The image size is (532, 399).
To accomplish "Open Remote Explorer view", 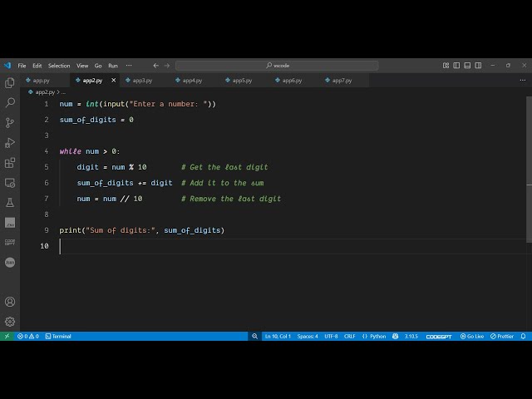I will [x=10, y=183].
